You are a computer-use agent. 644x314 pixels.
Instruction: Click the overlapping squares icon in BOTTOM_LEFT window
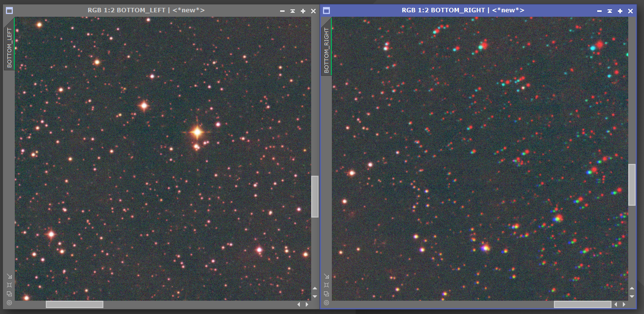[x=9, y=294]
